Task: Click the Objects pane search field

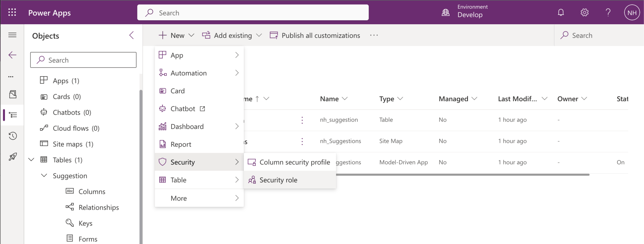Action: tap(83, 60)
